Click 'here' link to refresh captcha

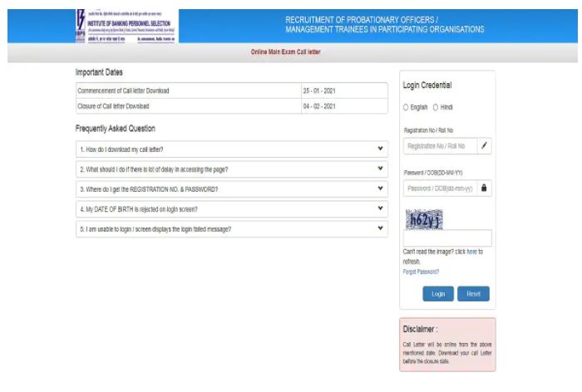[471, 252]
